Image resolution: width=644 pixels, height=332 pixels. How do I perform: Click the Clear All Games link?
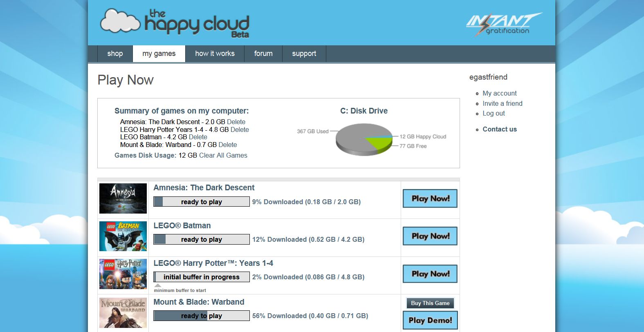point(223,155)
